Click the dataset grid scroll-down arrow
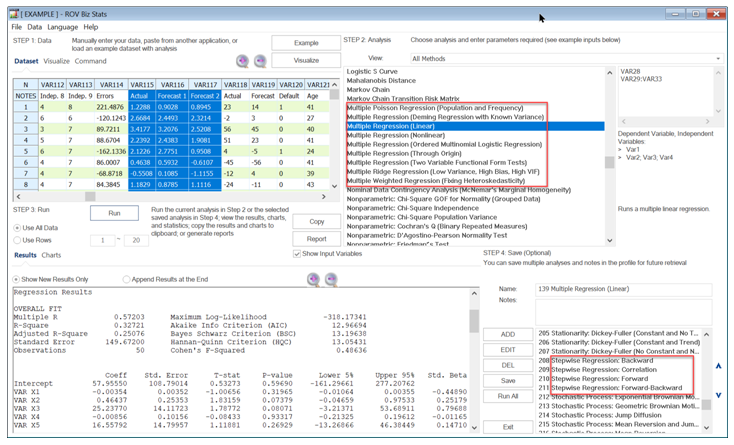This screenshot has width=734, height=445. click(334, 186)
